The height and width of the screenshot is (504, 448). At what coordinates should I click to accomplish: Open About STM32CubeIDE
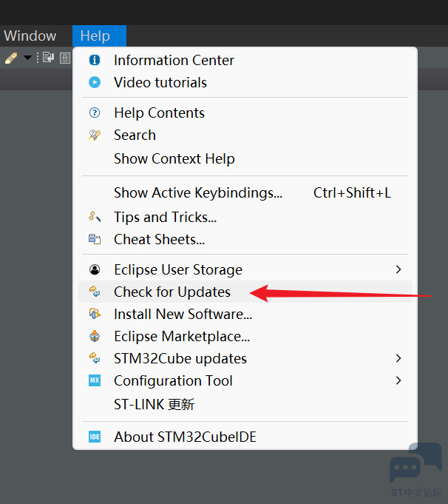[245, 437]
